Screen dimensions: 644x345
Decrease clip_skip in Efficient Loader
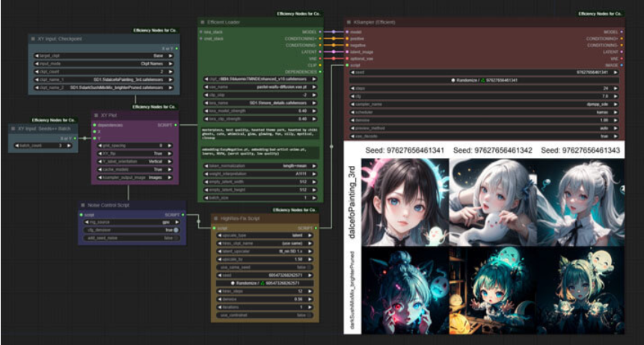point(206,95)
